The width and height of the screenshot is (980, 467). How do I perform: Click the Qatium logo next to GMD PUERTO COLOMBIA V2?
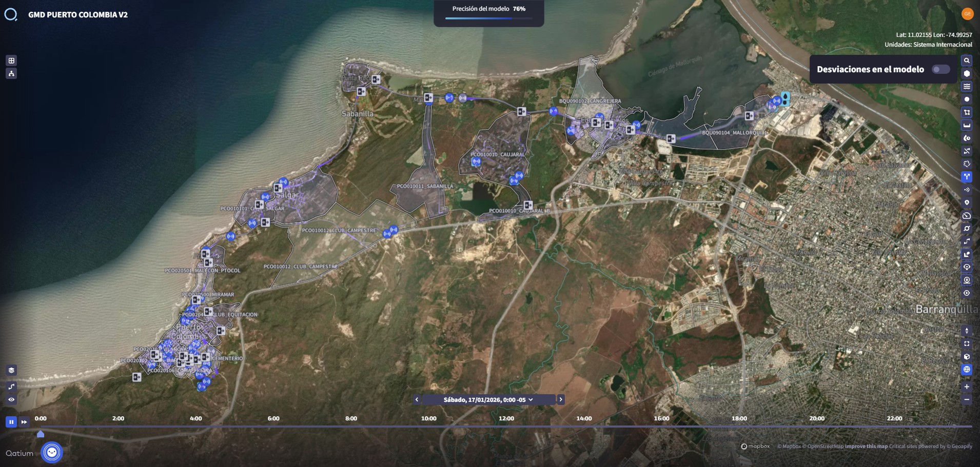(x=11, y=14)
